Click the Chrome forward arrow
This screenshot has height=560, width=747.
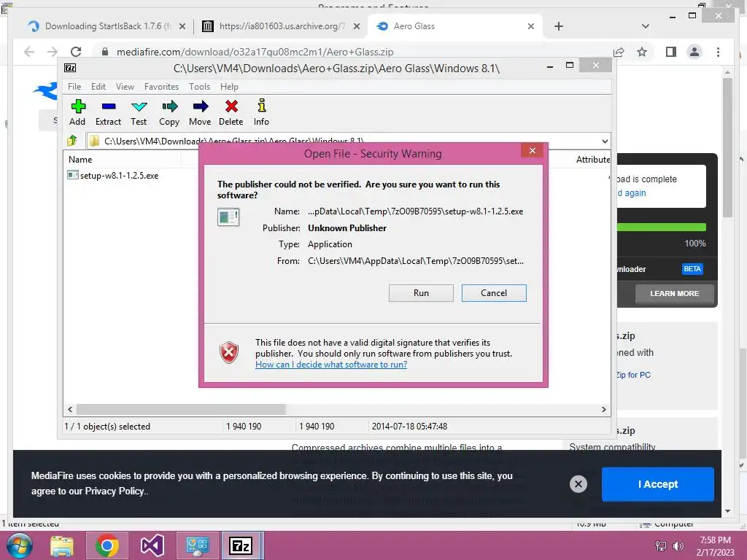(x=52, y=52)
